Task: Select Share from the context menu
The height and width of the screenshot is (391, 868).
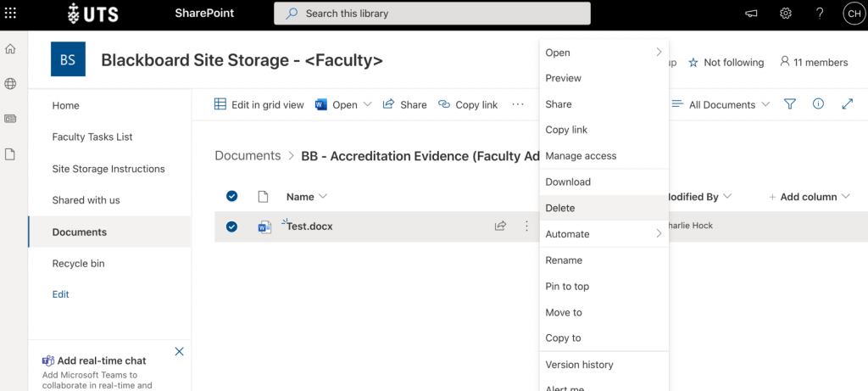Action: 604,104
